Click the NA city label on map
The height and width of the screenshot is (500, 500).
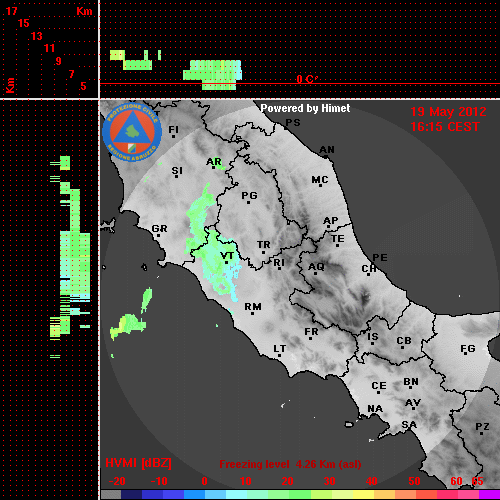(375, 409)
